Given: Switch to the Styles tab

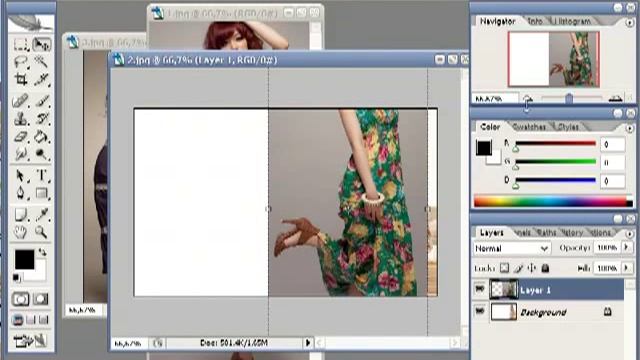Looking at the screenshot, I should pyautogui.click(x=568, y=127).
